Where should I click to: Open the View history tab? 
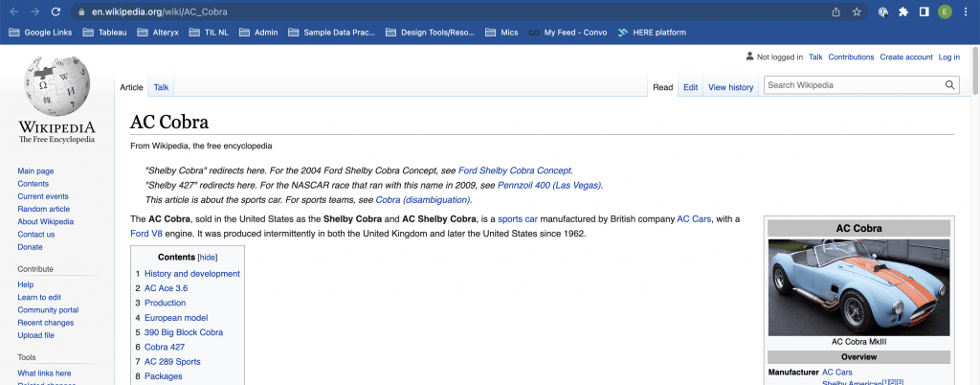(730, 87)
